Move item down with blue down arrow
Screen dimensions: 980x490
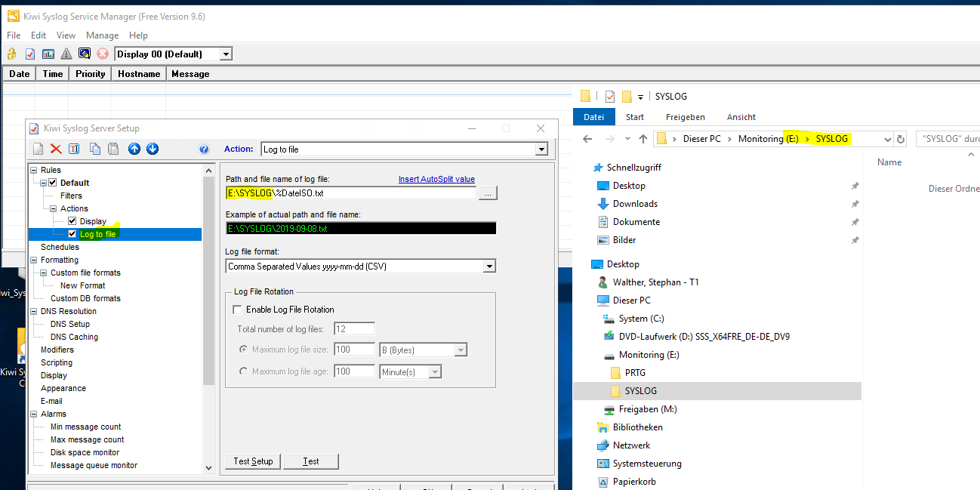(x=153, y=149)
